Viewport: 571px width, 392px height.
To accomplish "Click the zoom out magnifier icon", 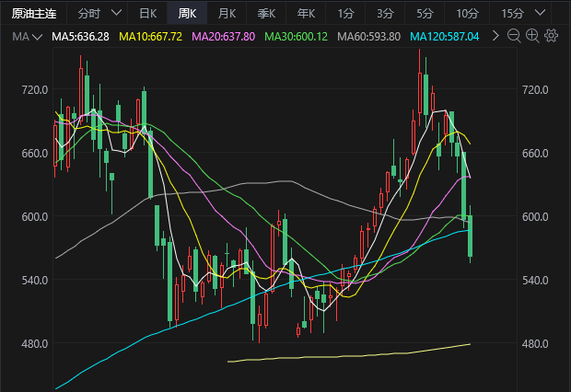I will (515, 36).
